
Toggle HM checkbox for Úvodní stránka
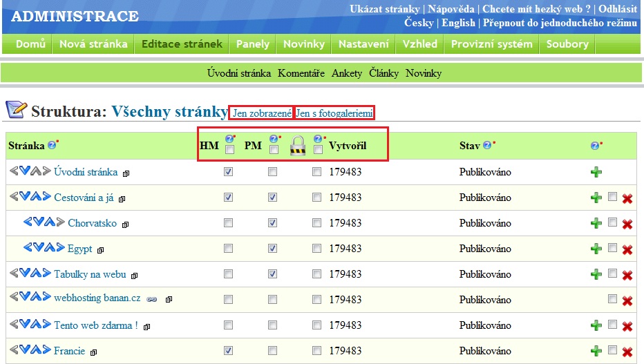click(x=229, y=172)
